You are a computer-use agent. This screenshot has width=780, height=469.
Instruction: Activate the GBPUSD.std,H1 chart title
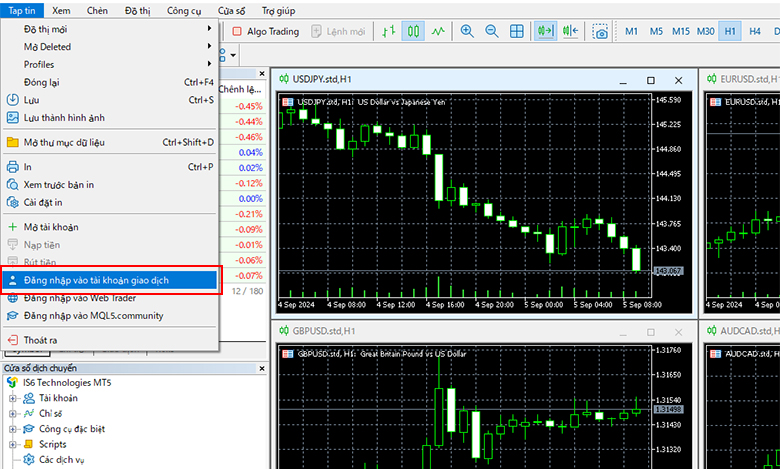(x=324, y=331)
